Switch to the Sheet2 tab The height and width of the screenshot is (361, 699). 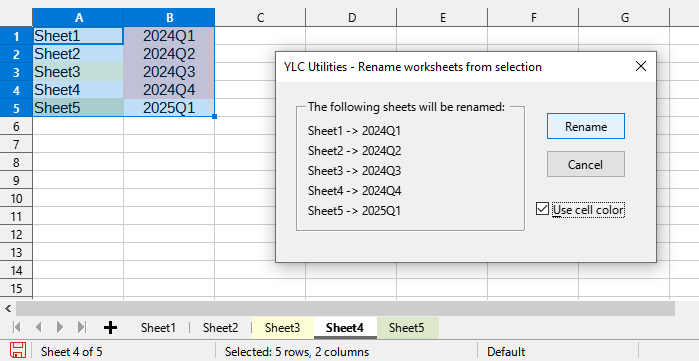(x=221, y=328)
